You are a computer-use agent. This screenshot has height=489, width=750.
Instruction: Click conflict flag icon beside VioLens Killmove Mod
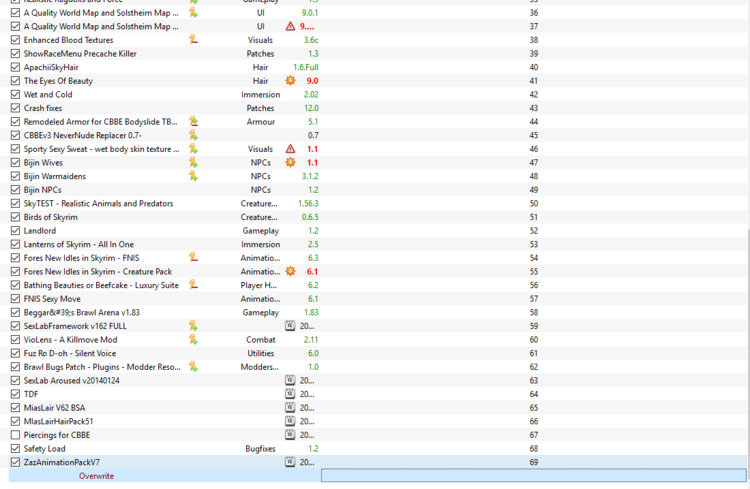193,340
